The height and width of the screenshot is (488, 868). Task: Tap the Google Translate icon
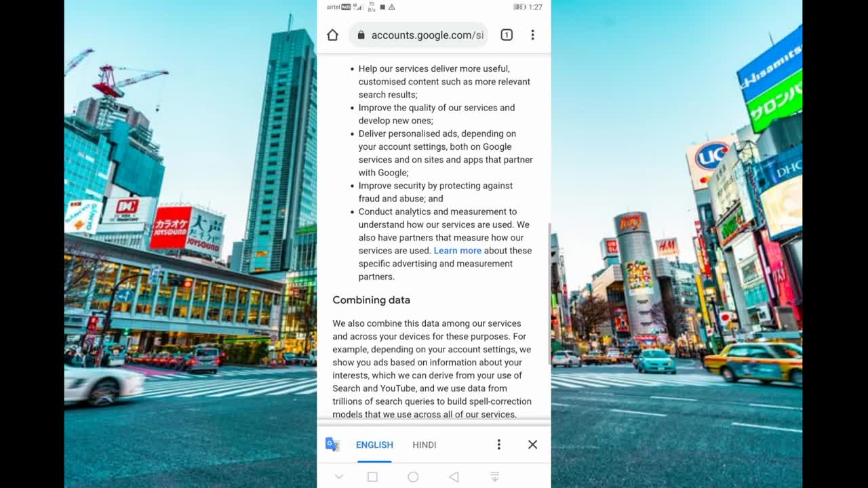coord(332,445)
